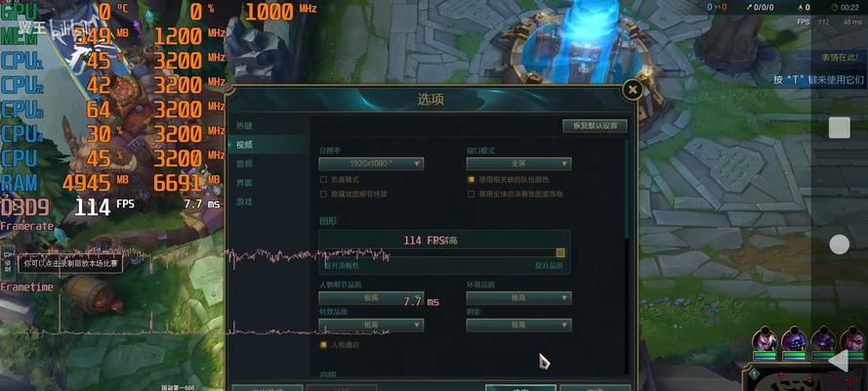The image size is (868, 391).
Task: Tap the Android triangle back button
Action: 838,361
